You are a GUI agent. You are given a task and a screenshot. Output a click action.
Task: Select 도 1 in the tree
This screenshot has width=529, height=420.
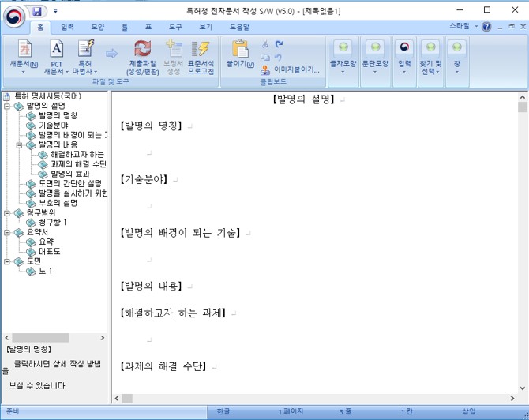[x=45, y=272]
